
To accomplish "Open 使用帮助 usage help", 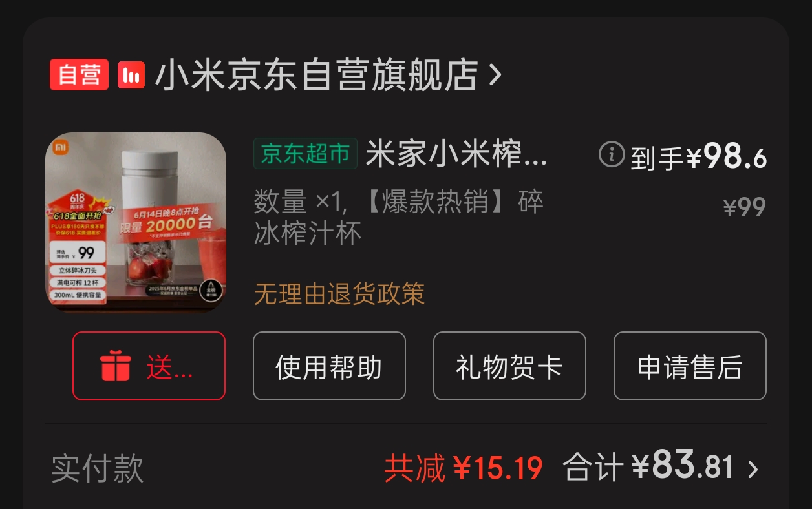I will point(329,366).
